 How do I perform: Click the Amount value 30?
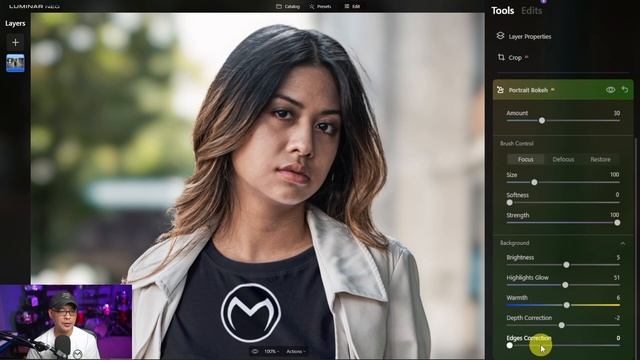coord(617,113)
